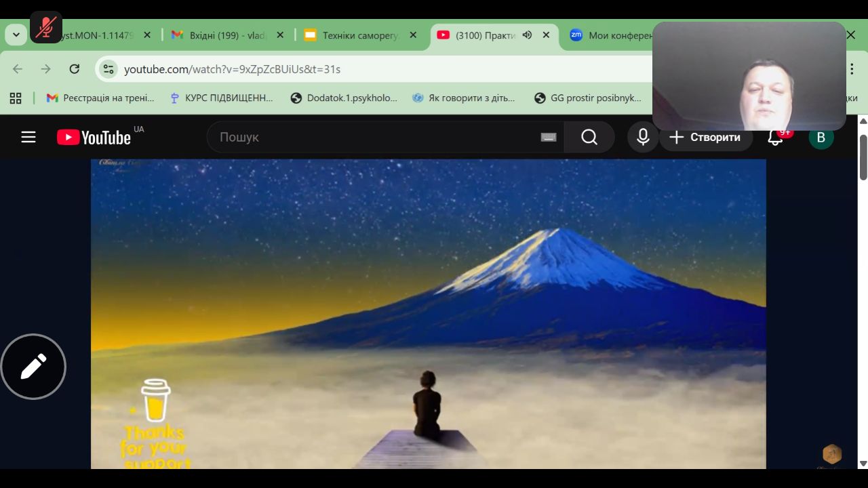Click the pencil annotation button
The image size is (868, 488).
pyautogui.click(x=33, y=367)
